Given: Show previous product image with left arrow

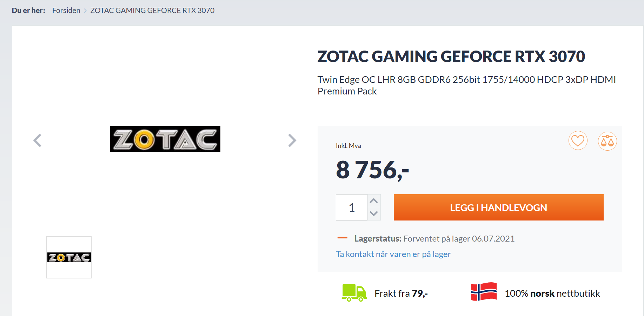Looking at the screenshot, I should coord(37,140).
